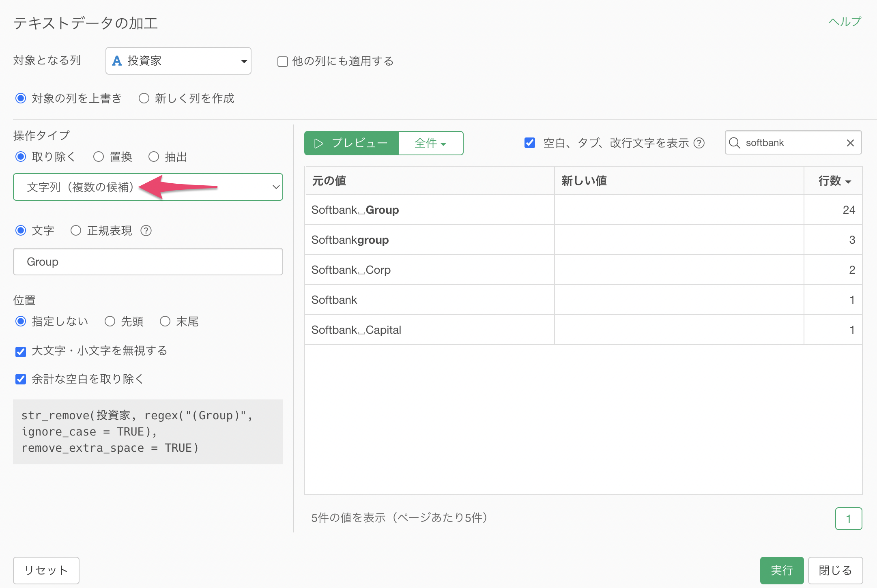
Task: Open help icon next to 正規表現
Action: coord(146,231)
